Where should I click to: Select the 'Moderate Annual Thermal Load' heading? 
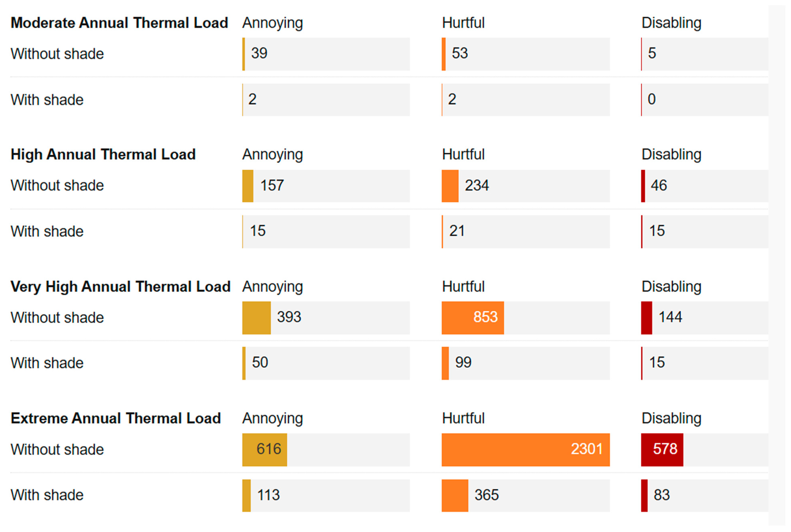(x=119, y=23)
